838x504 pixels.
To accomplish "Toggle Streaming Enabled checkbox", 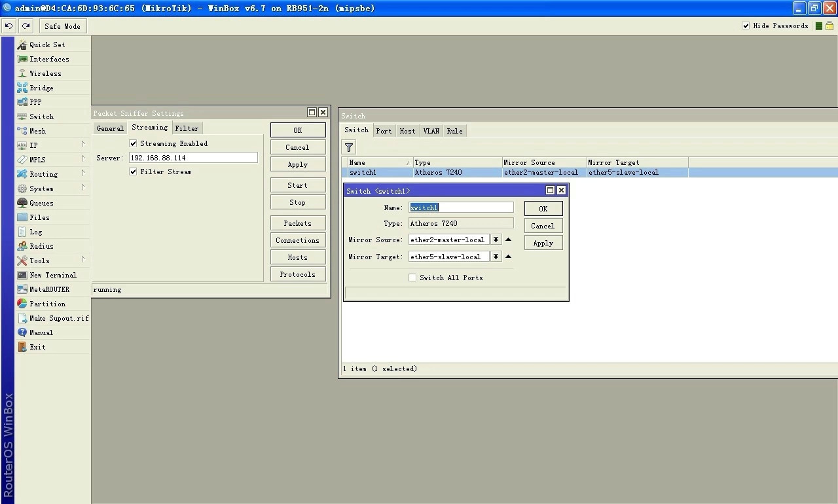I will click(134, 143).
